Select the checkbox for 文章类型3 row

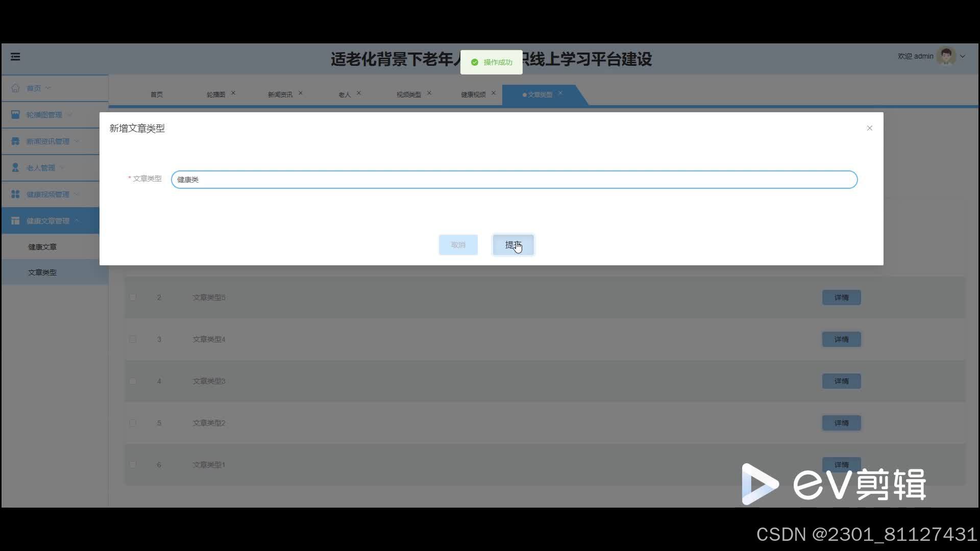(133, 381)
